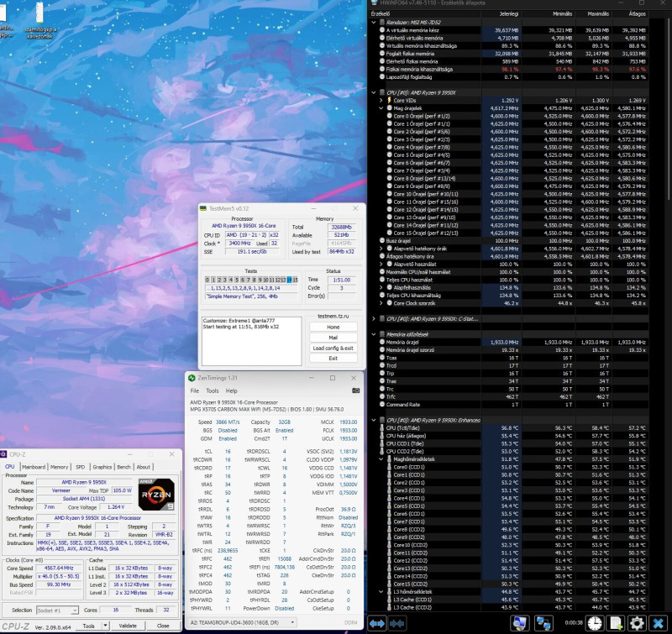The image size is (672, 634).
Task: Click the ZenTimings green app icon in title bar
Action: 192,378
